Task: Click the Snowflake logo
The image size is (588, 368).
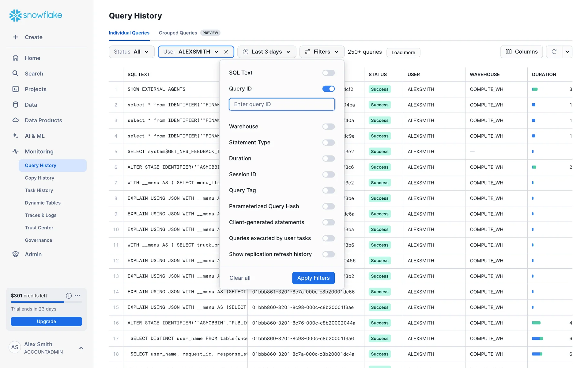Action: [x=36, y=15]
